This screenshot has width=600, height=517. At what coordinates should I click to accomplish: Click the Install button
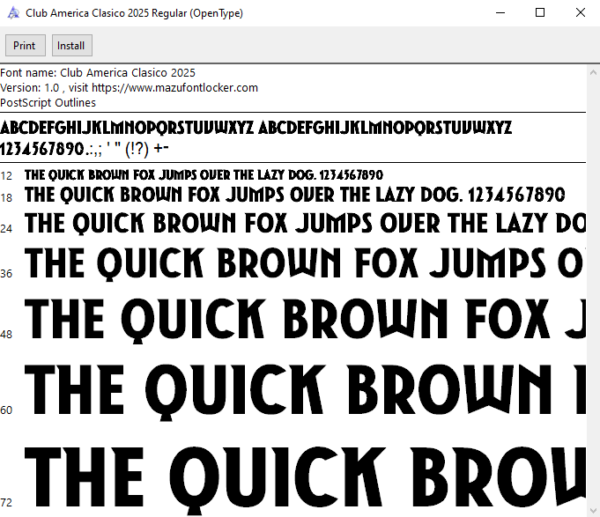click(72, 45)
